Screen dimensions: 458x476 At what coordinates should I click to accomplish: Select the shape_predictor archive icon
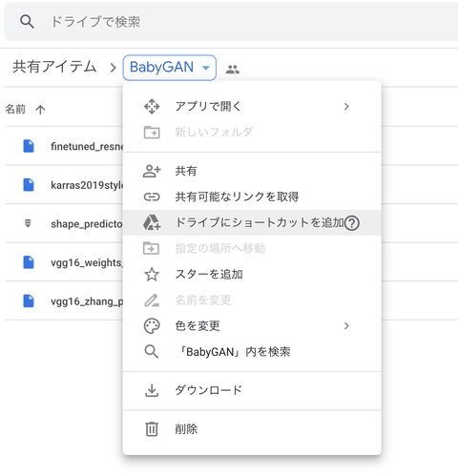click(28, 223)
